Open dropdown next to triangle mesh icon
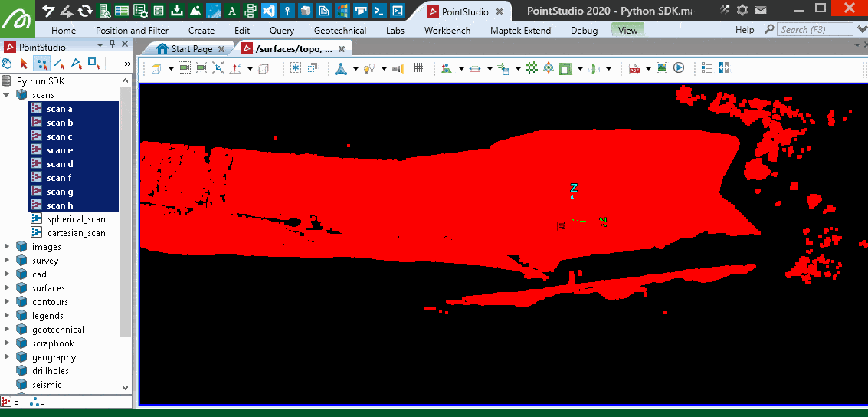 pyautogui.click(x=355, y=69)
